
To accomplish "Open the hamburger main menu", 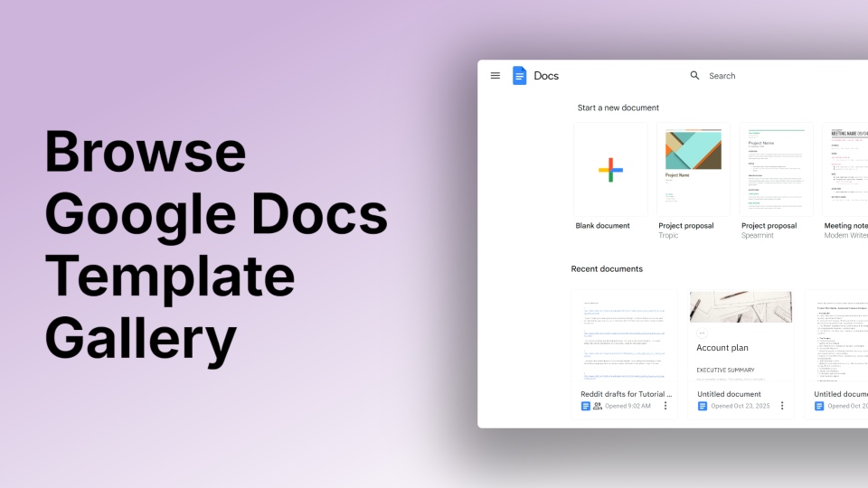I will tap(495, 76).
